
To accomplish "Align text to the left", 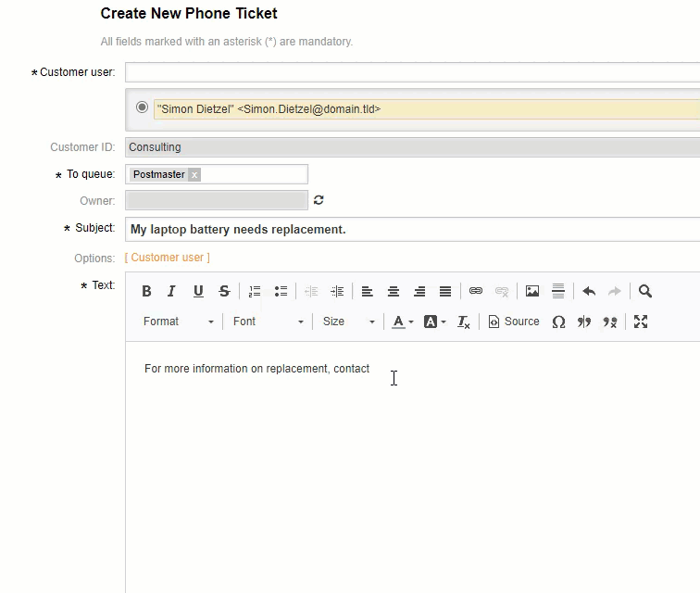I will click(x=368, y=291).
